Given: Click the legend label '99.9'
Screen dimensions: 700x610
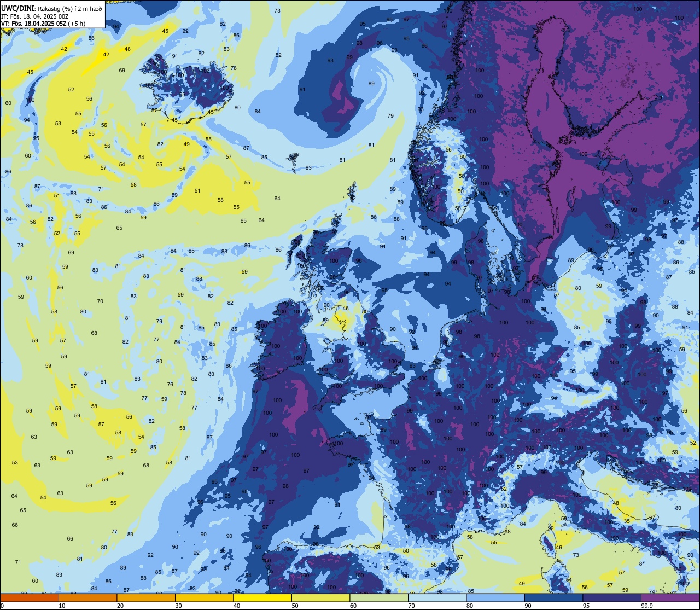Looking at the screenshot, I should (x=646, y=606).
